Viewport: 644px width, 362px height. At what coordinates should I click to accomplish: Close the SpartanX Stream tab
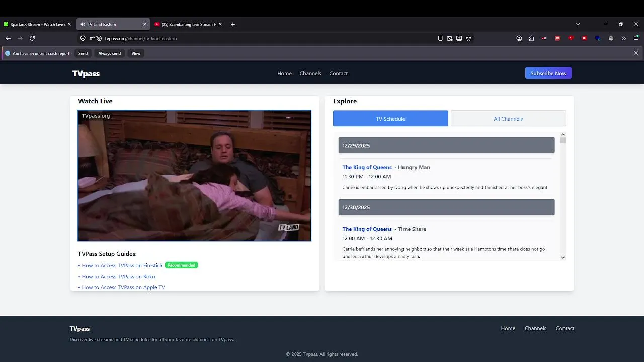coord(69,24)
